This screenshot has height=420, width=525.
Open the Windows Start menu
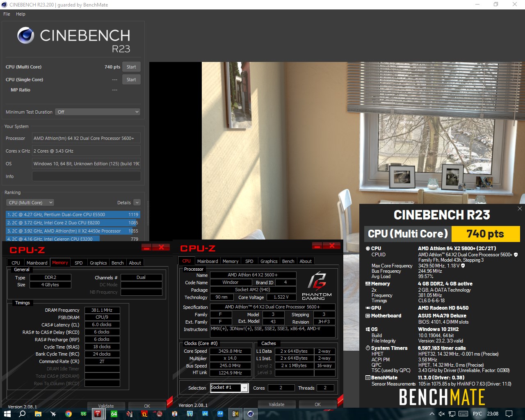click(x=7, y=414)
